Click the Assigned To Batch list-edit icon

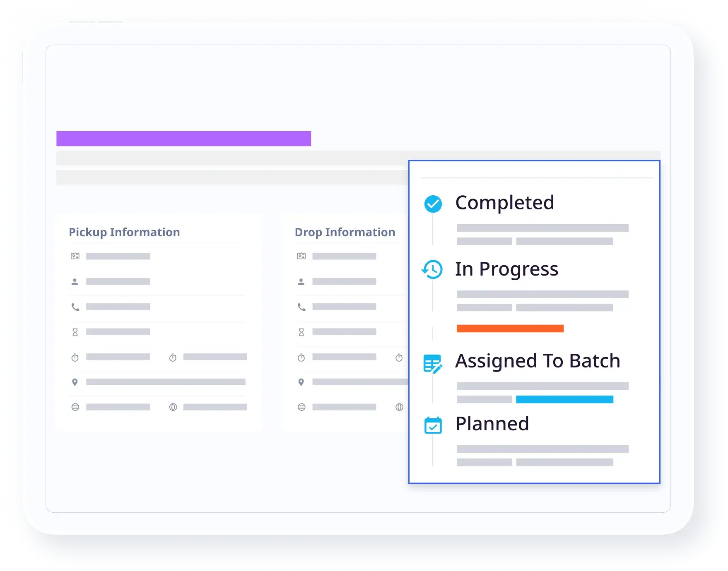pyautogui.click(x=433, y=364)
